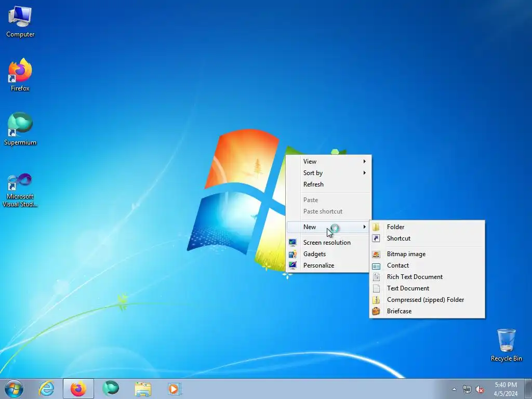Create a new Bitmap image
The height and width of the screenshot is (399, 532).
(x=427, y=254)
